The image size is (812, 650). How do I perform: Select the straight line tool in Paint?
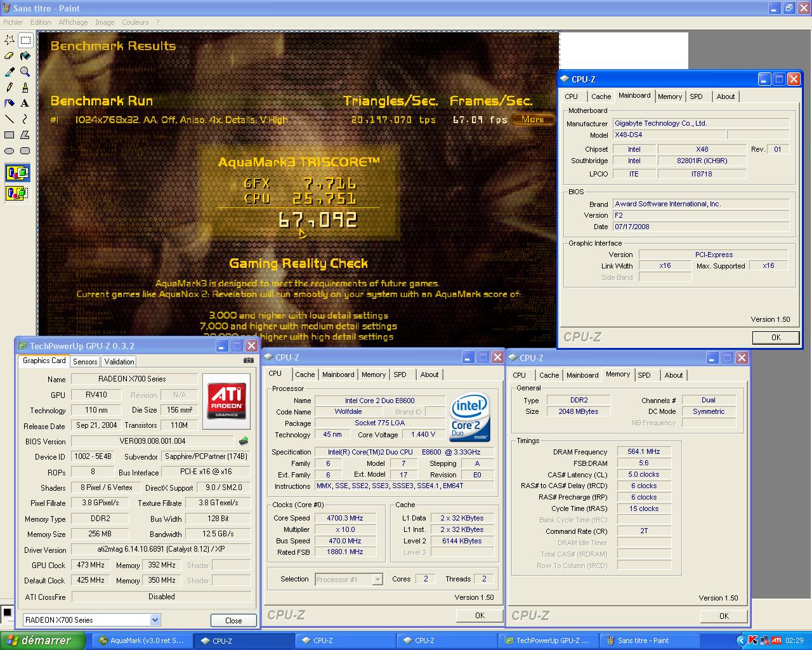point(10,119)
